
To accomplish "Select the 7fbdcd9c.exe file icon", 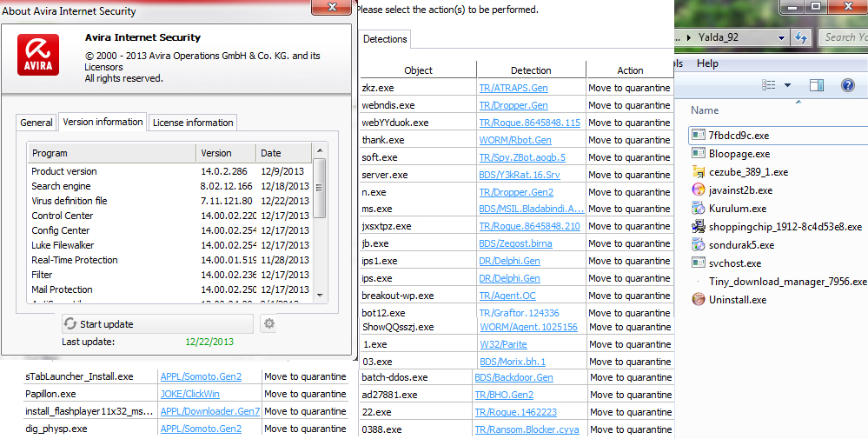I will (698, 136).
